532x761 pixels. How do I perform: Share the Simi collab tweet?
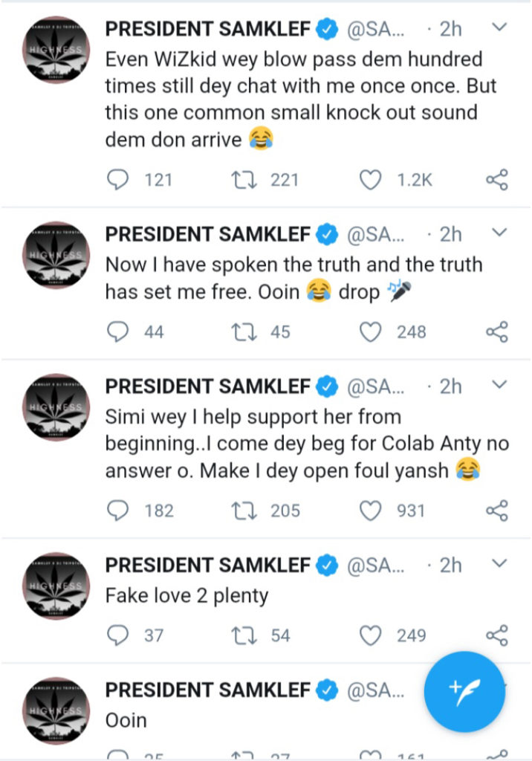tap(496, 511)
